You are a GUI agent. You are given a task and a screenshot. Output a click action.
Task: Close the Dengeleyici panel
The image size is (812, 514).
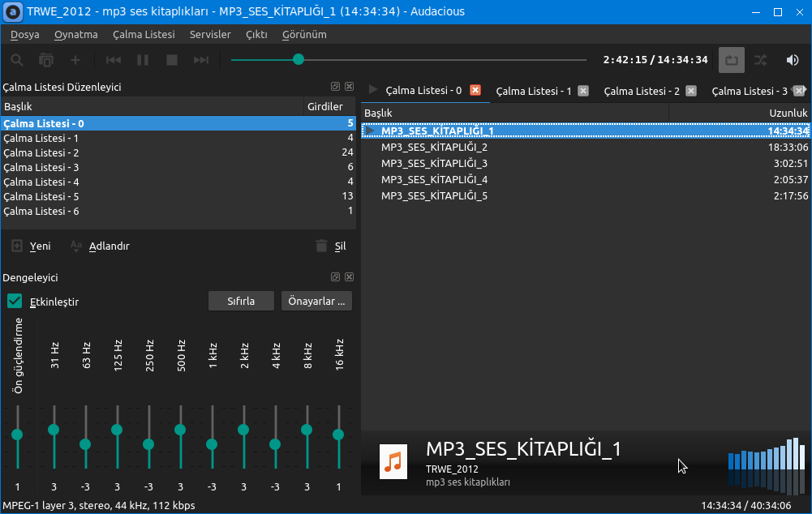tap(349, 277)
